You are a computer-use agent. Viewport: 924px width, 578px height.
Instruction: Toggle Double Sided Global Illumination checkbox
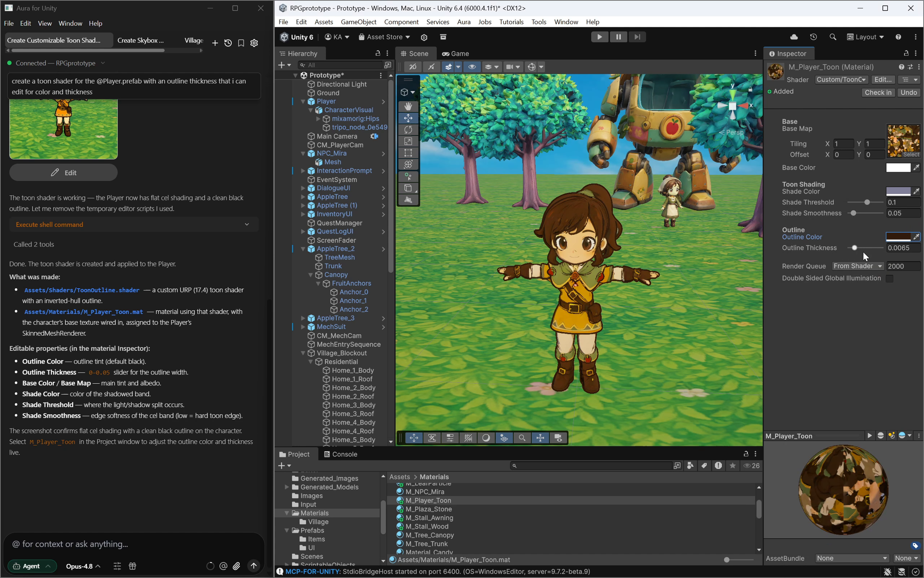tap(890, 278)
